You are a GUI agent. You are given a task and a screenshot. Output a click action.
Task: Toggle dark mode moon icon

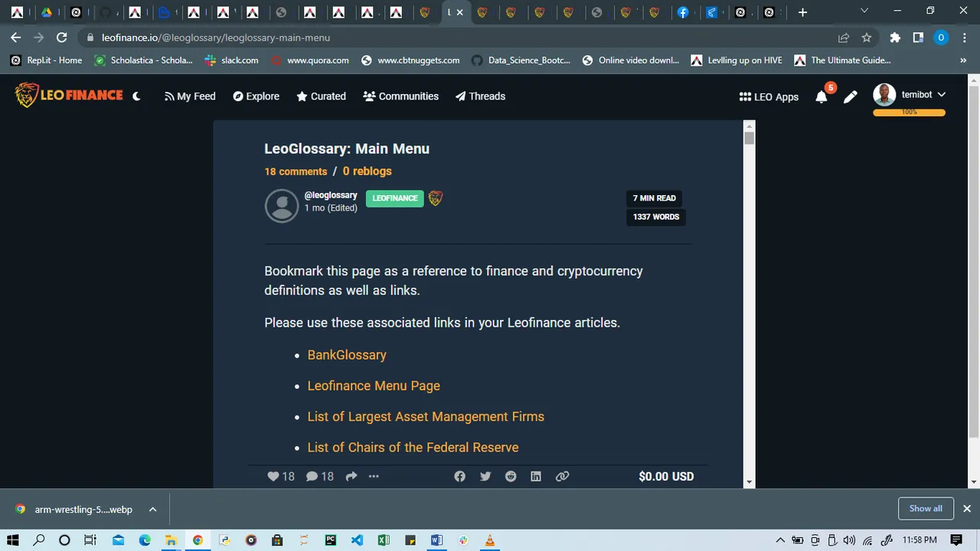pos(136,96)
